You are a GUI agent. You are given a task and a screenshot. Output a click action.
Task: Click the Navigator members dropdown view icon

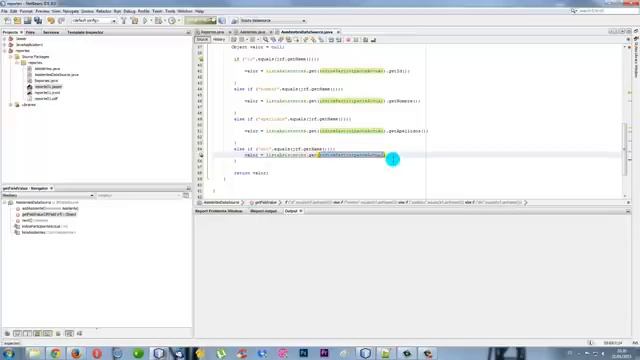pos(186,196)
